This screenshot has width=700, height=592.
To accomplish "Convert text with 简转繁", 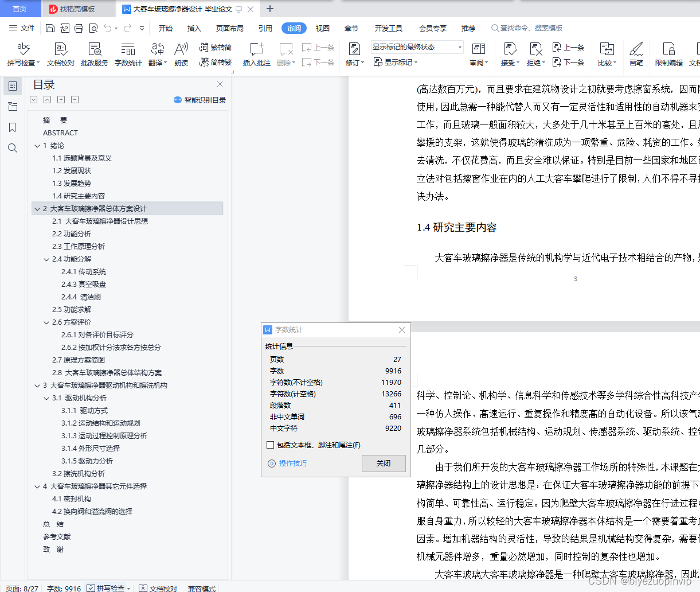I will [x=216, y=62].
